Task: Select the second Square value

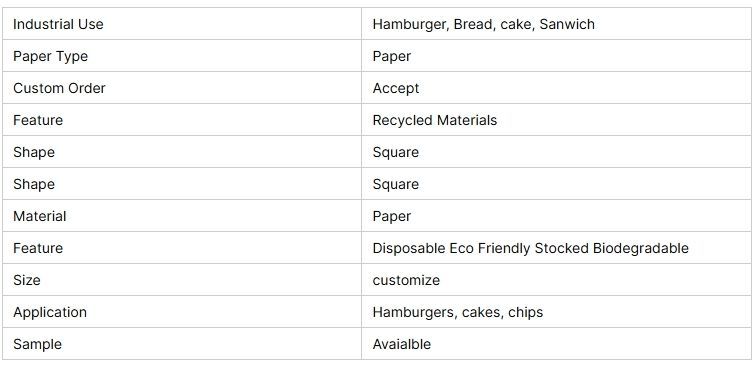Action: (395, 184)
